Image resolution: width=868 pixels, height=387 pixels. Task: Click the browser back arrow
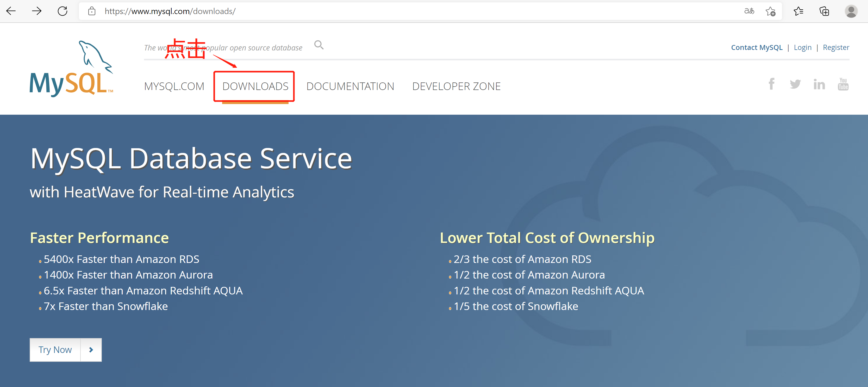(x=11, y=11)
